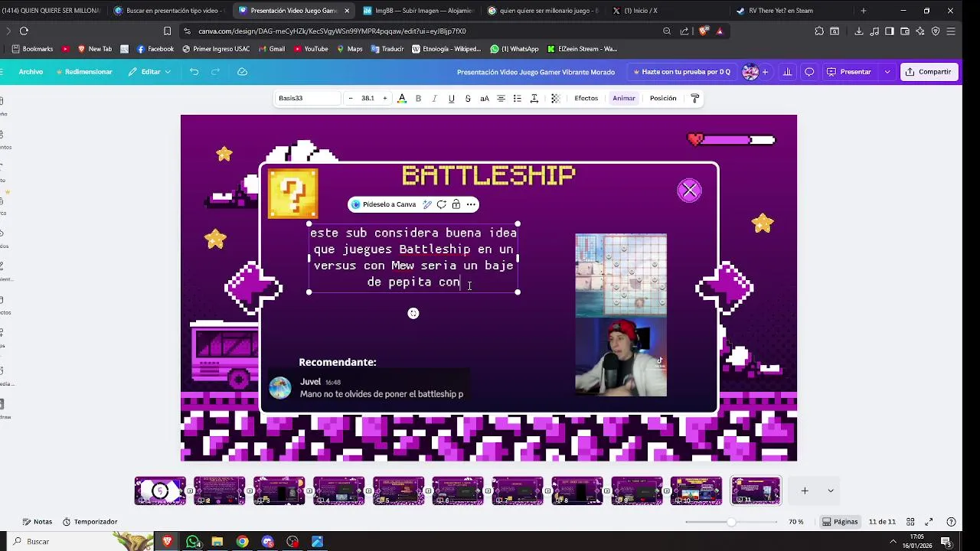The height and width of the screenshot is (551, 980).
Task: Decrease font size with minus button
Action: 351,98
